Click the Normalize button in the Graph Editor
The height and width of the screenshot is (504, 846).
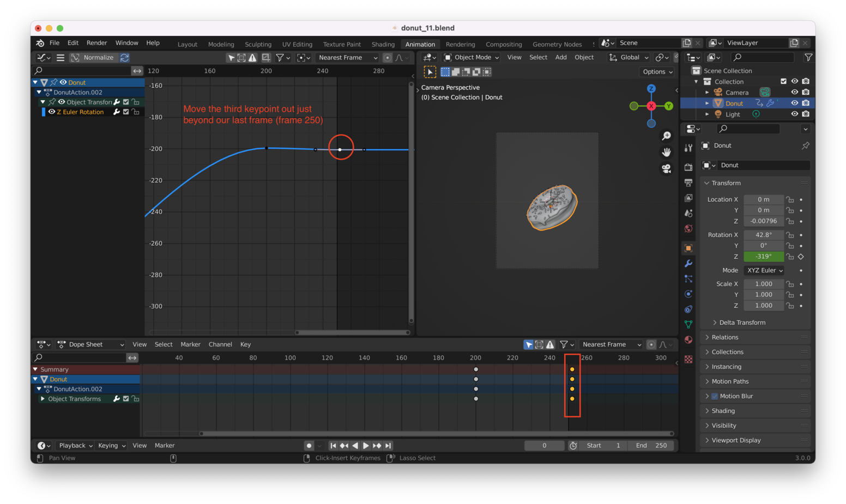click(x=99, y=57)
